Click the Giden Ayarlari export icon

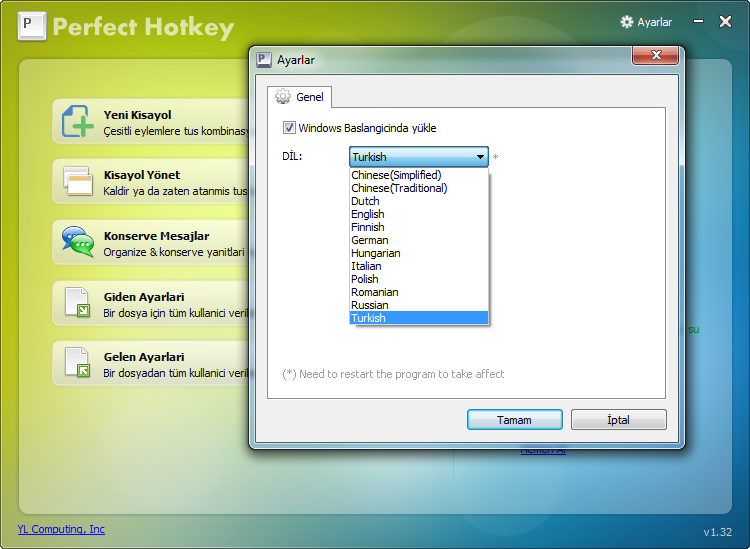coord(78,302)
